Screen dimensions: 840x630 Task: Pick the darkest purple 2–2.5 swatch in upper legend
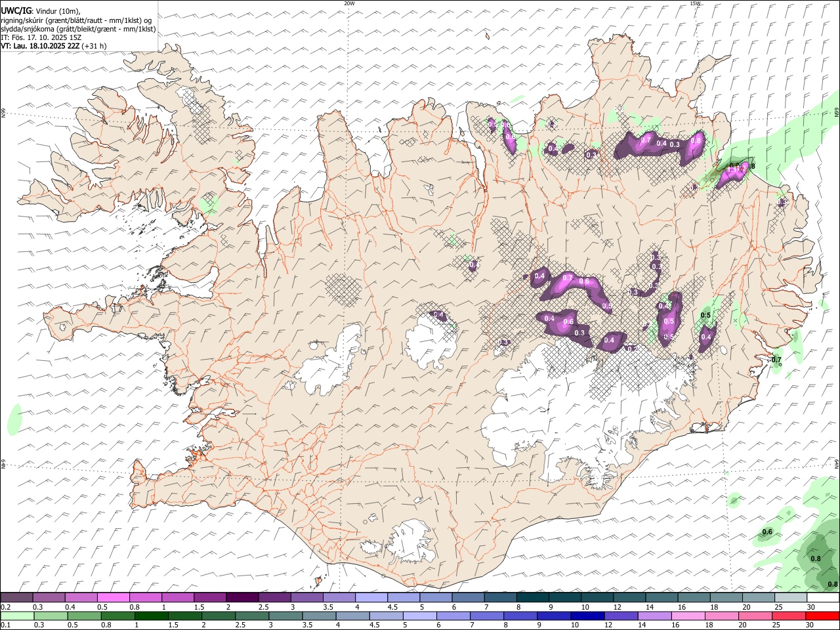pos(242,597)
